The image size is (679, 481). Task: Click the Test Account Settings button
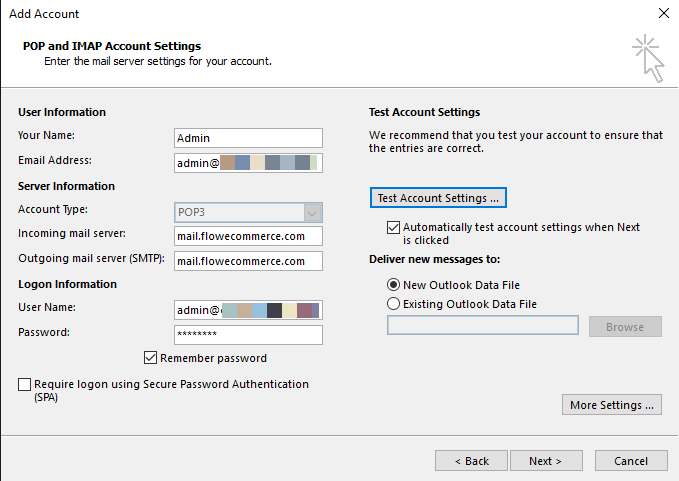click(x=438, y=198)
